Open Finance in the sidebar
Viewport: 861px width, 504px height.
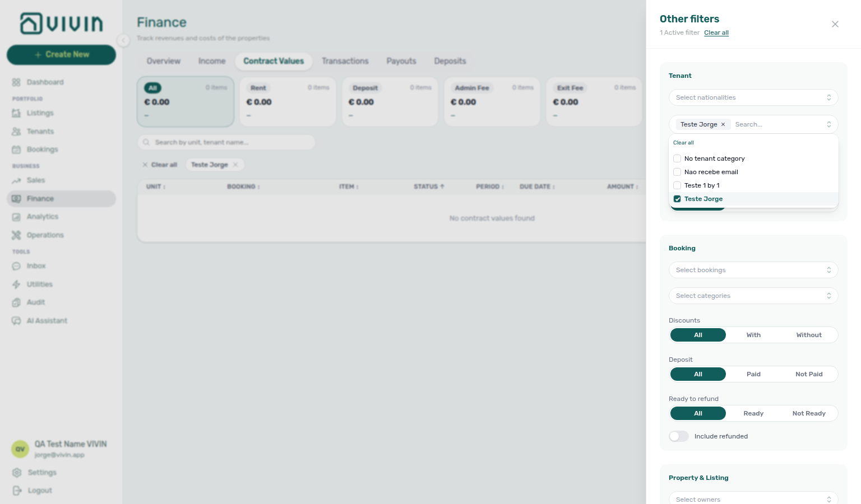61,199
